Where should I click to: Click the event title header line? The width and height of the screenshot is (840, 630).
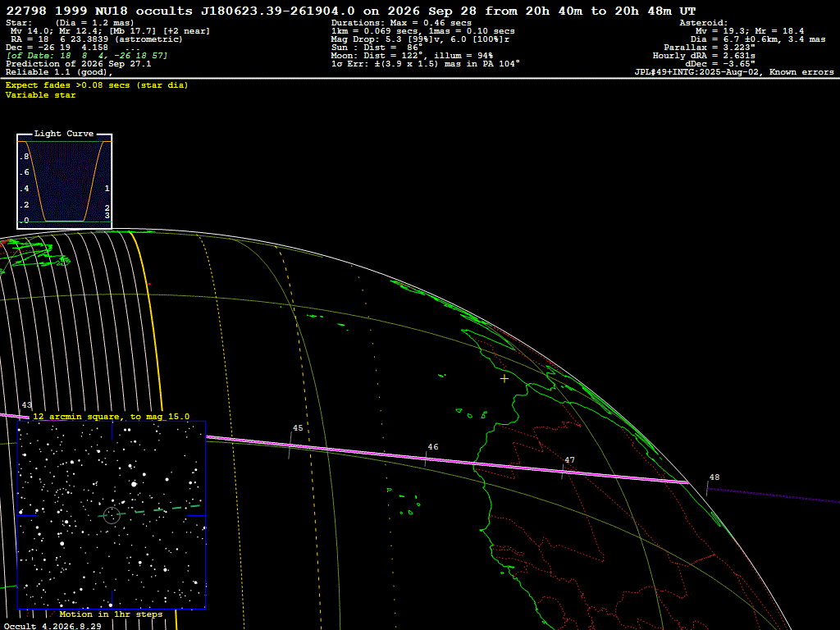coord(351,11)
